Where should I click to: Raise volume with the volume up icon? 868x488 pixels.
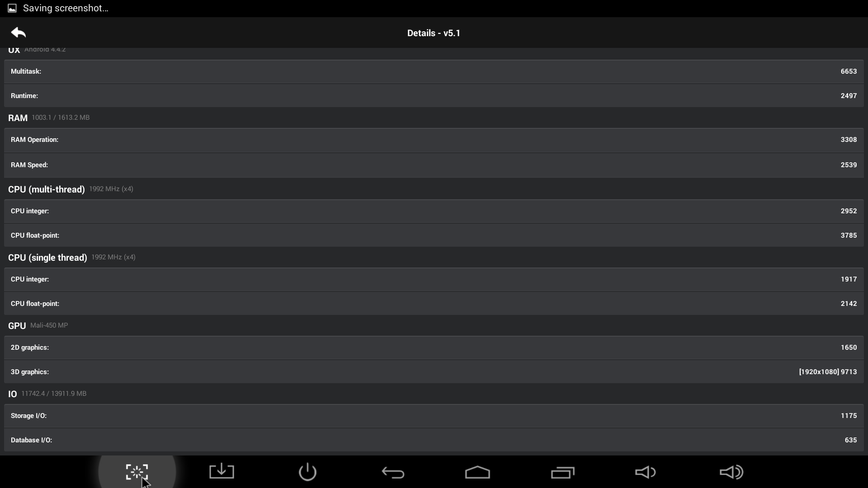click(x=731, y=472)
